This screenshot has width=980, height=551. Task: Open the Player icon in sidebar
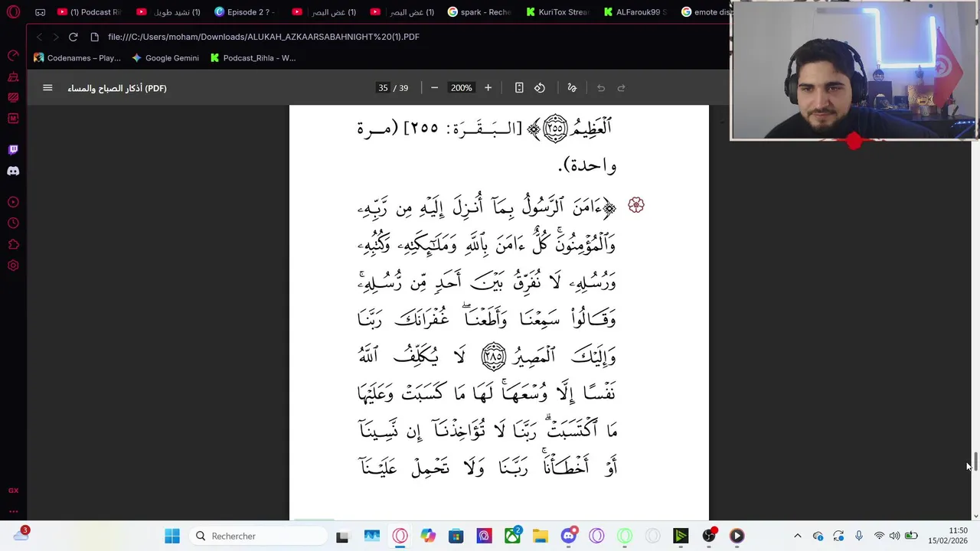pos(13,202)
